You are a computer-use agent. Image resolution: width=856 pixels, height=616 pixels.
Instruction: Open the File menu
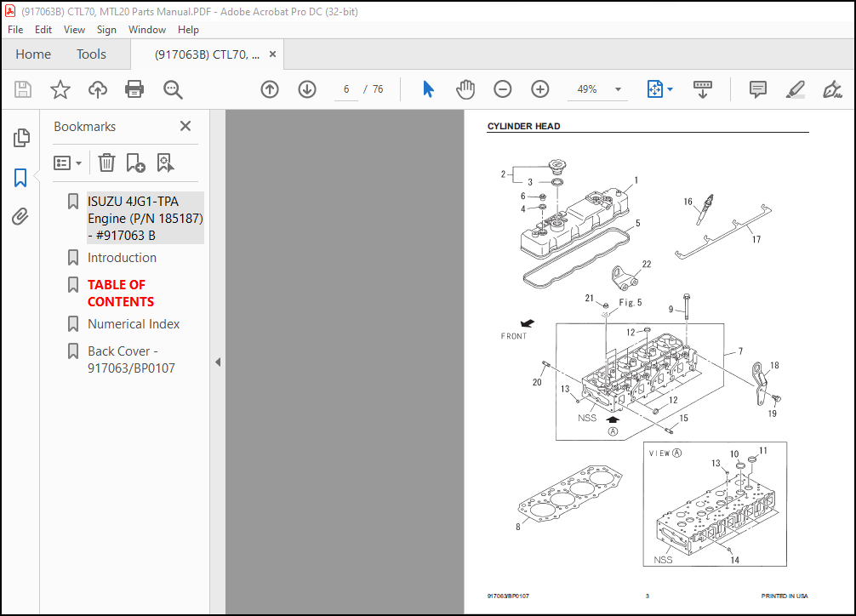pyautogui.click(x=15, y=30)
